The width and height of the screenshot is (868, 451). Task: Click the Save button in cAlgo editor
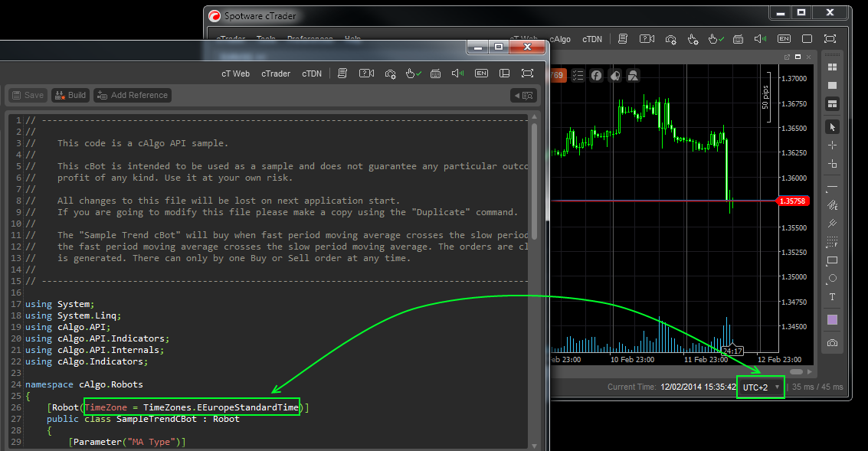[x=28, y=95]
